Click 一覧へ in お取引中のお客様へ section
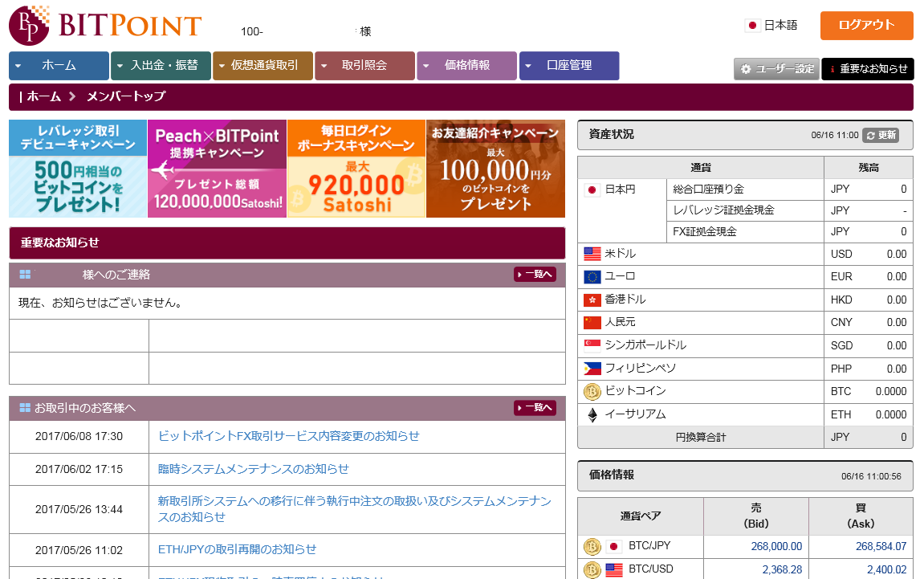924x579 pixels. [x=535, y=408]
